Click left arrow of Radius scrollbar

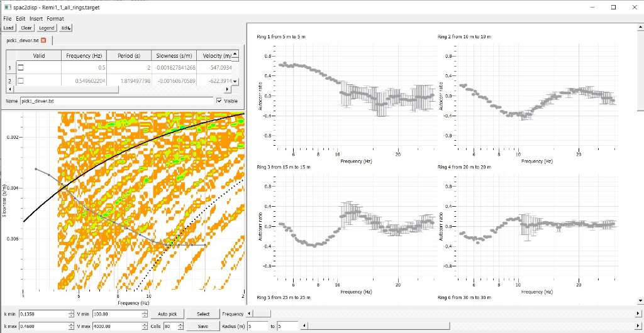pyautogui.click(x=305, y=326)
